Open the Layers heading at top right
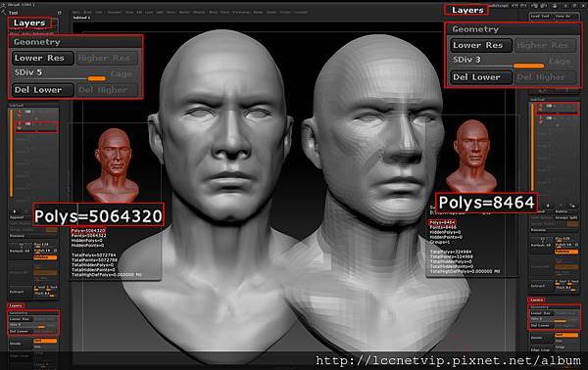Screen dimensions: 588x370 (467, 10)
